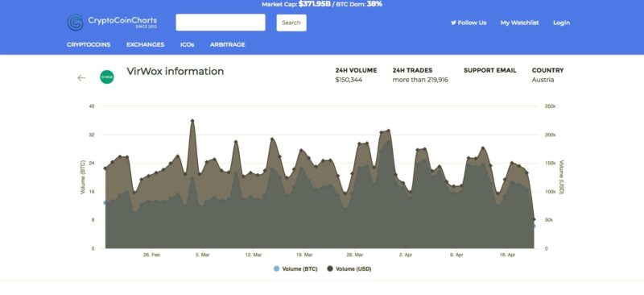644x295 pixels.
Task: Click the 32 left axis label
Action: pos(92,135)
